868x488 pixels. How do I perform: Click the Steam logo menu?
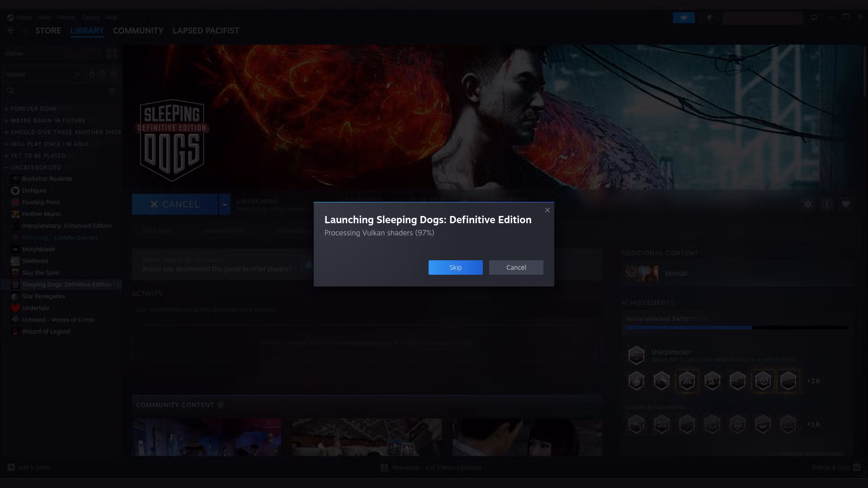[10, 18]
